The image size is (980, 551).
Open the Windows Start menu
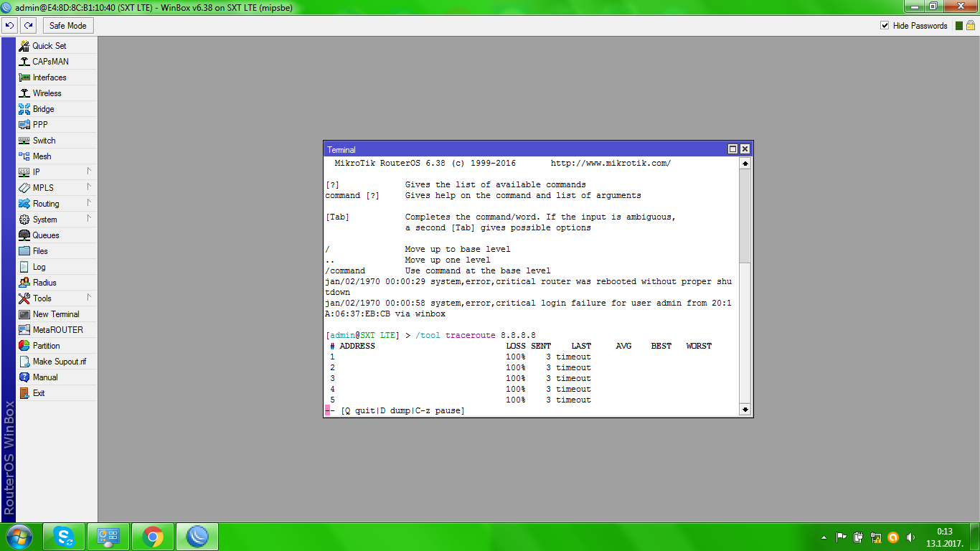coord(19,537)
